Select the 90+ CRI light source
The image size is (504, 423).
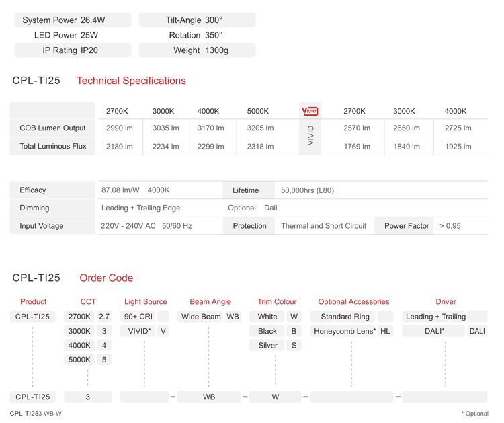tap(138, 317)
